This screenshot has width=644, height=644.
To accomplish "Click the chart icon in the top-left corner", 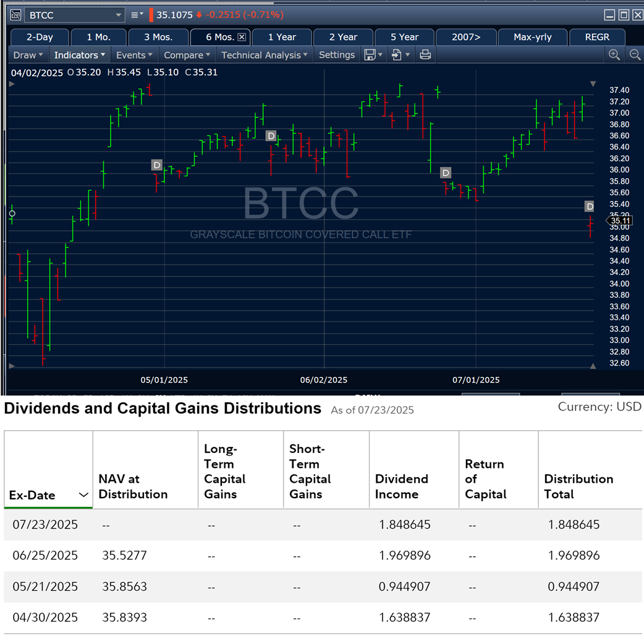I will click(15, 14).
